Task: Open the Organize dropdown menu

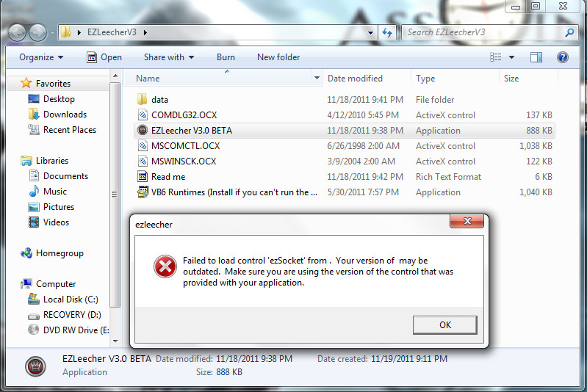Action: point(41,57)
